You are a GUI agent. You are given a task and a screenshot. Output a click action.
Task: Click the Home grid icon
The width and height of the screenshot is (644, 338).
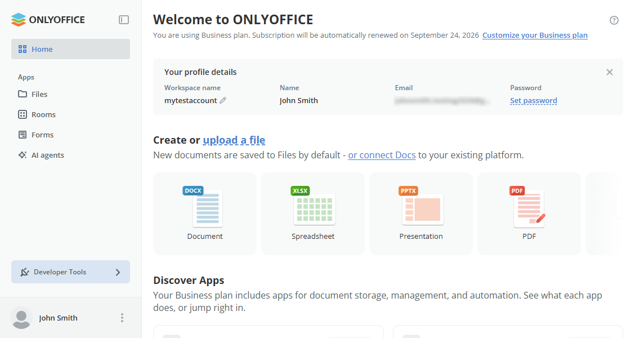[x=23, y=50]
